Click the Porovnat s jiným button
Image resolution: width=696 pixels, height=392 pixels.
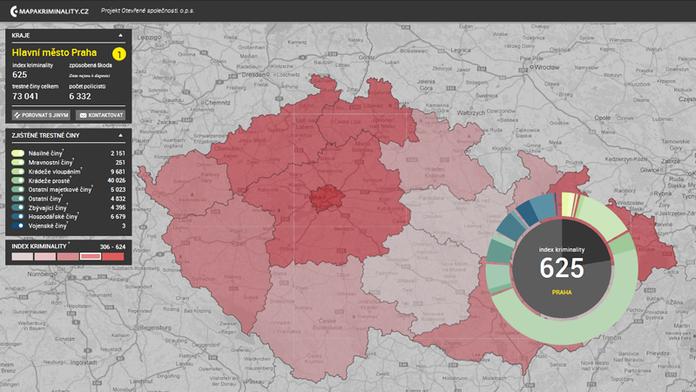pyautogui.click(x=41, y=115)
